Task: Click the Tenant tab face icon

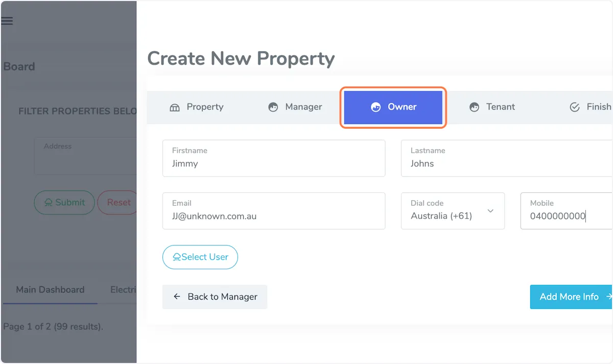Action: click(474, 107)
